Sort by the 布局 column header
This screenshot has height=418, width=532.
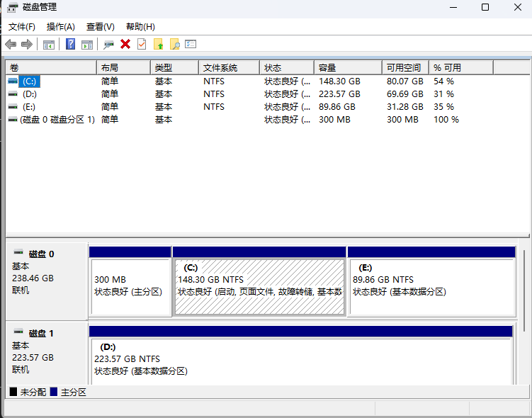point(124,67)
